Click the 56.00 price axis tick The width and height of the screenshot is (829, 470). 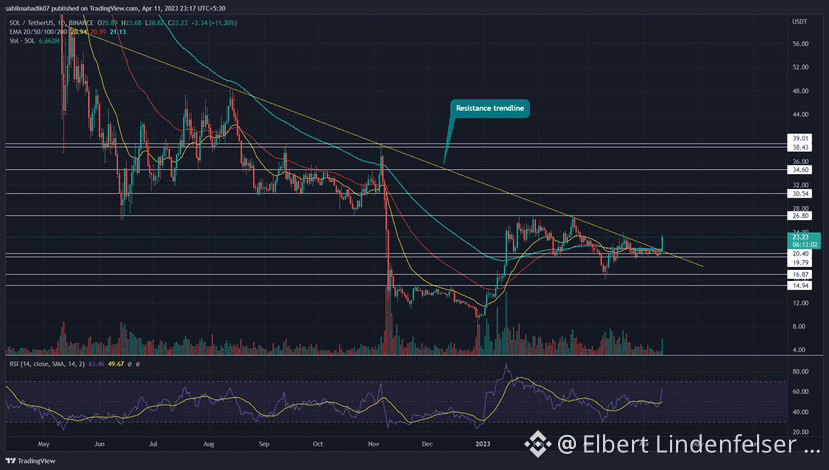click(x=800, y=44)
